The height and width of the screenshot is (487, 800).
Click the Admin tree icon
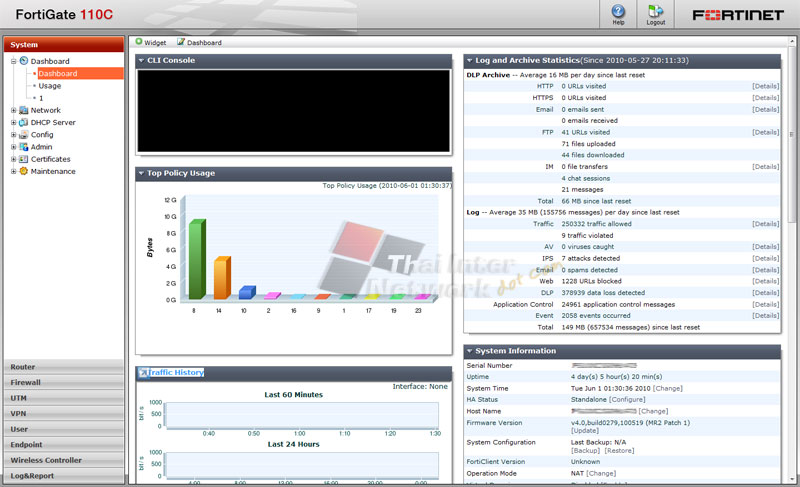pyautogui.click(x=23, y=147)
